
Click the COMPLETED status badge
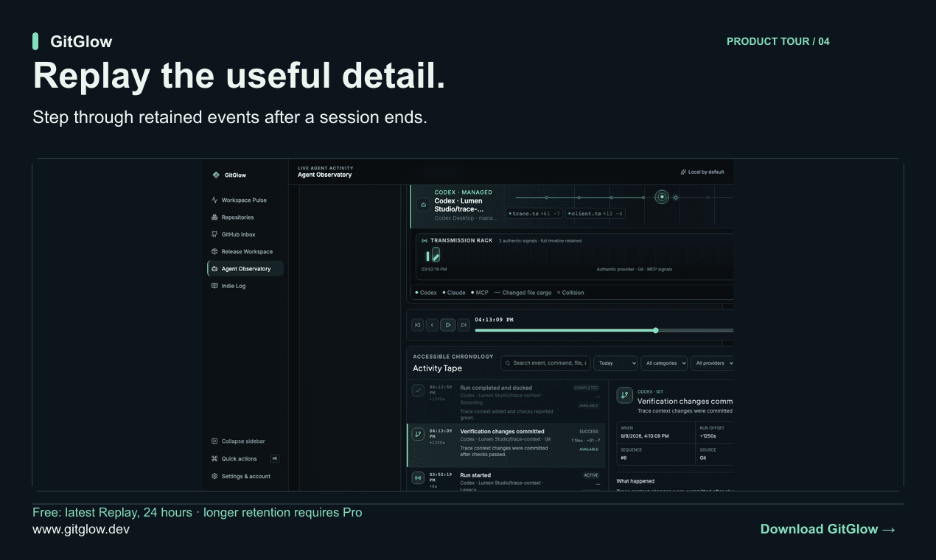click(587, 388)
